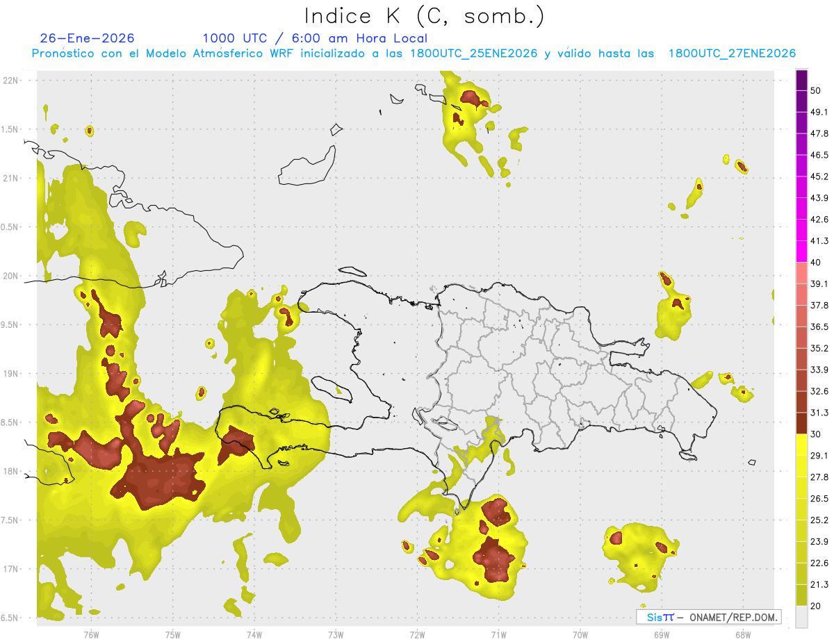The width and height of the screenshot is (834, 644).
Task: Click legend value "31.3"
Action: 820,413
